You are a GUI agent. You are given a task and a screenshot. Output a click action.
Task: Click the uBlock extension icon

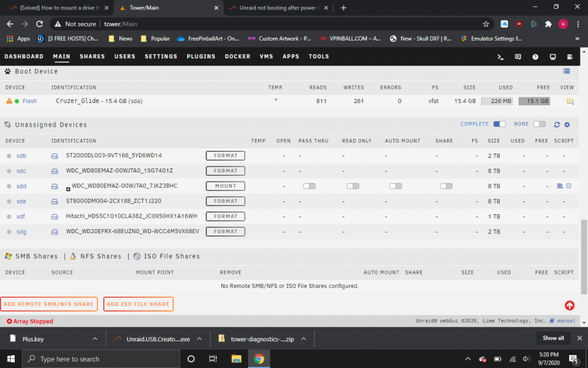coord(519,24)
